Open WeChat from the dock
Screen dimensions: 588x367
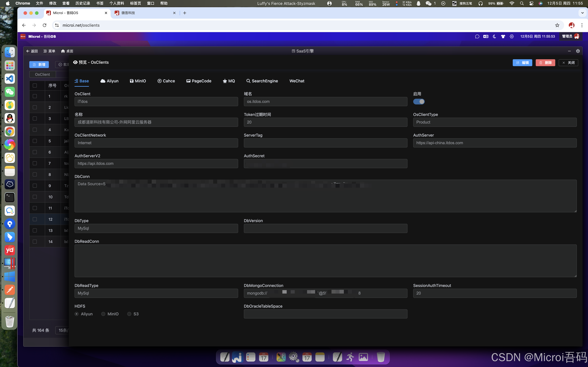[10, 92]
